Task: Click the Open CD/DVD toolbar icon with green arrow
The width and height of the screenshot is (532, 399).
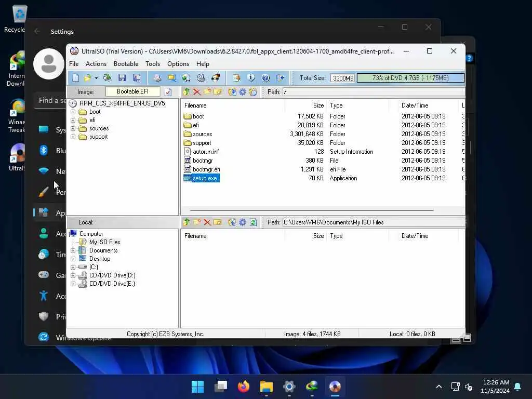Action: click(x=108, y=78)
